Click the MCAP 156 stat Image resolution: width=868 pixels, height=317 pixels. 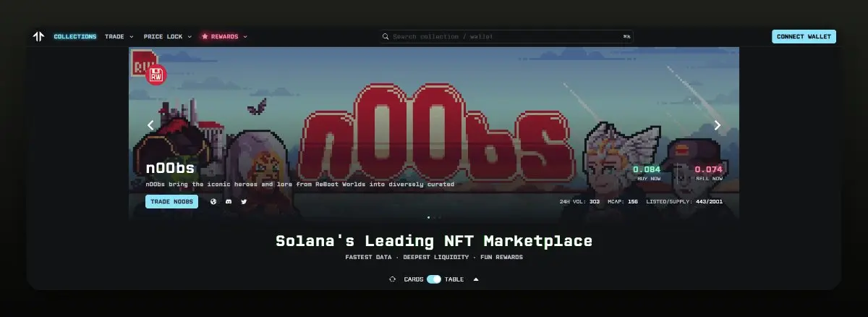click(x=623, y=201)
